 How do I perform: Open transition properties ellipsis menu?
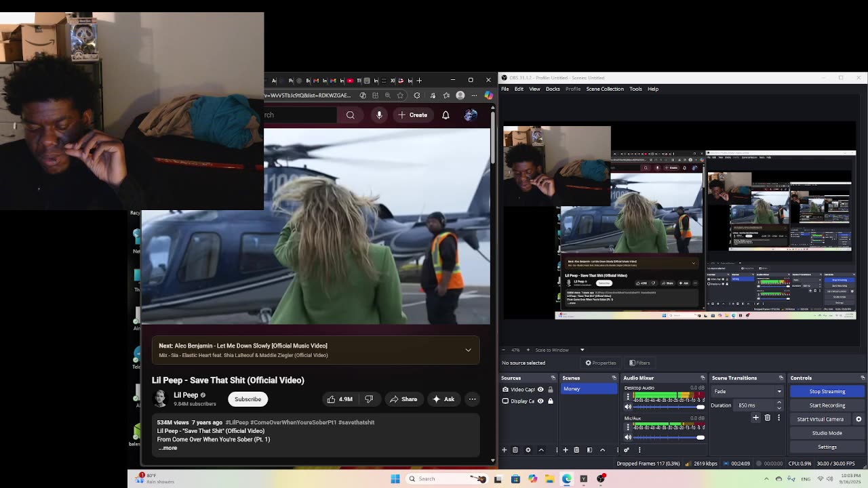click(x=778, y=418)
